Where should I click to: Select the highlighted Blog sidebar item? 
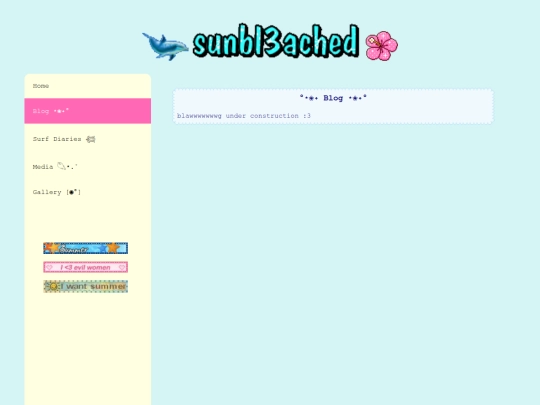point(87,111)
